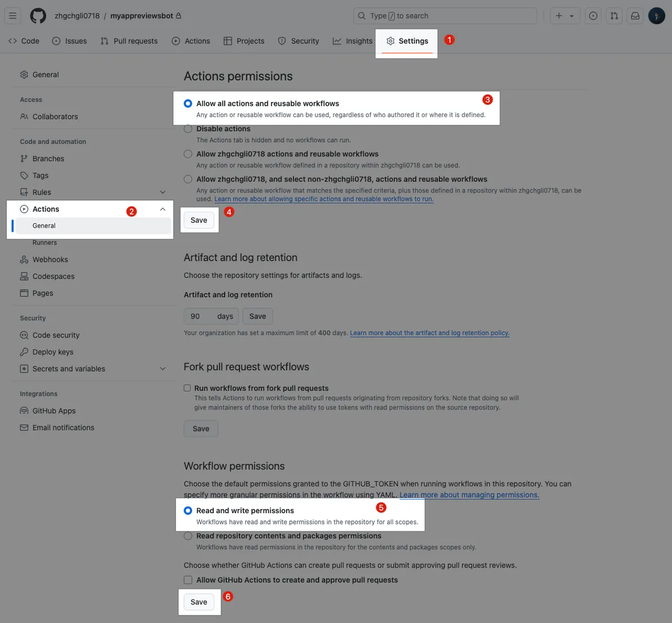Screen dimensions: 672x623
Task: Click the user profile avatar
Action: [656, 16]
